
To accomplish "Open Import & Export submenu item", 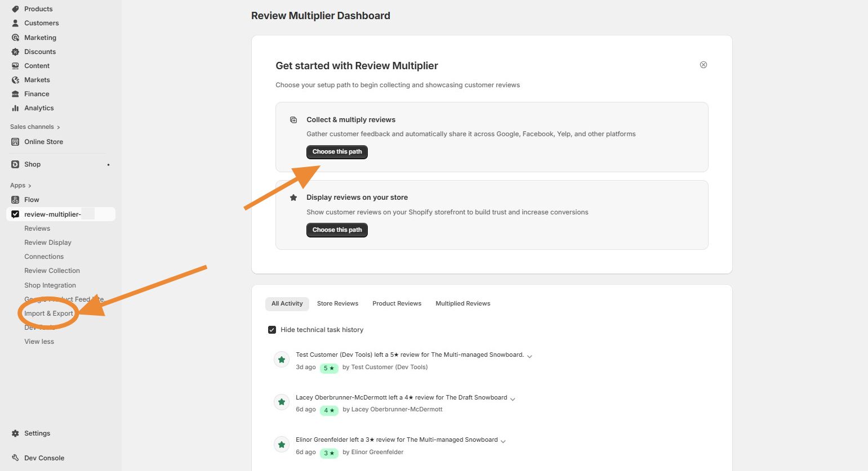I will coord(48,313).
